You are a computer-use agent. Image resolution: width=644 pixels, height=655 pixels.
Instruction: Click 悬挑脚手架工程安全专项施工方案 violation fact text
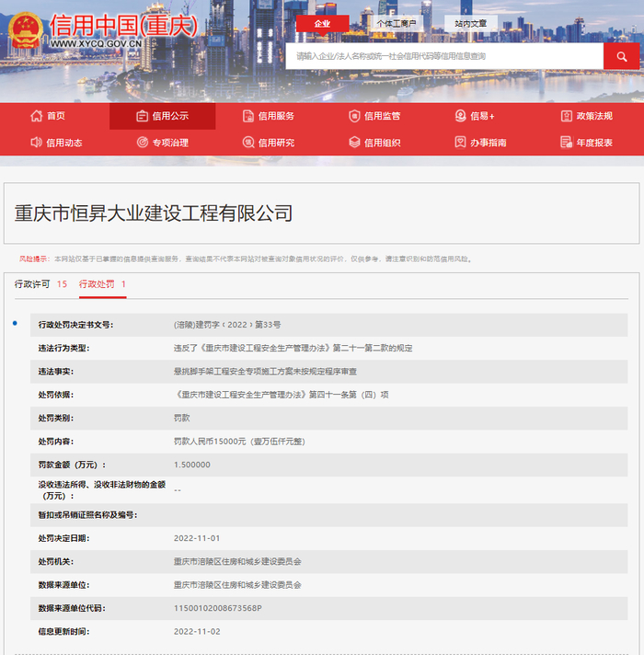tap(265, 372)
